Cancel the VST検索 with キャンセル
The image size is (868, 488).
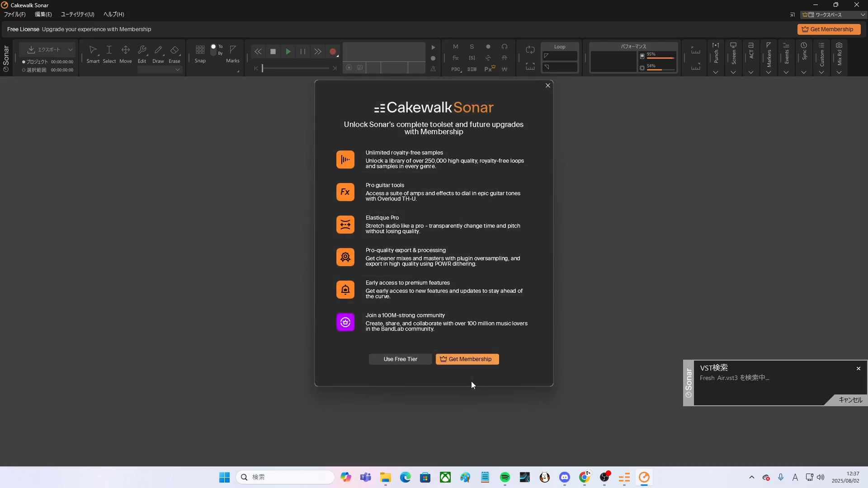pos(850,400)
